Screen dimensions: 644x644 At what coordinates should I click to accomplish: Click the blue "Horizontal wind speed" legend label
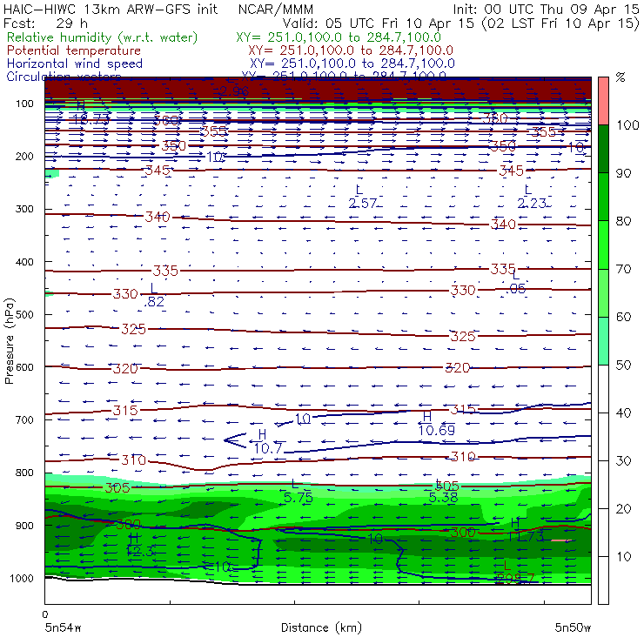(x=75, y=64)
